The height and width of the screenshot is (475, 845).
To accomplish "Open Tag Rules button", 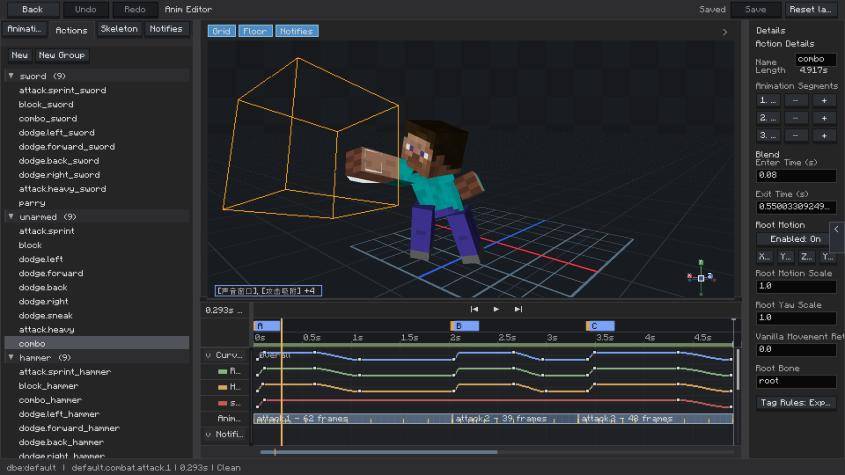I will (795, 403).
